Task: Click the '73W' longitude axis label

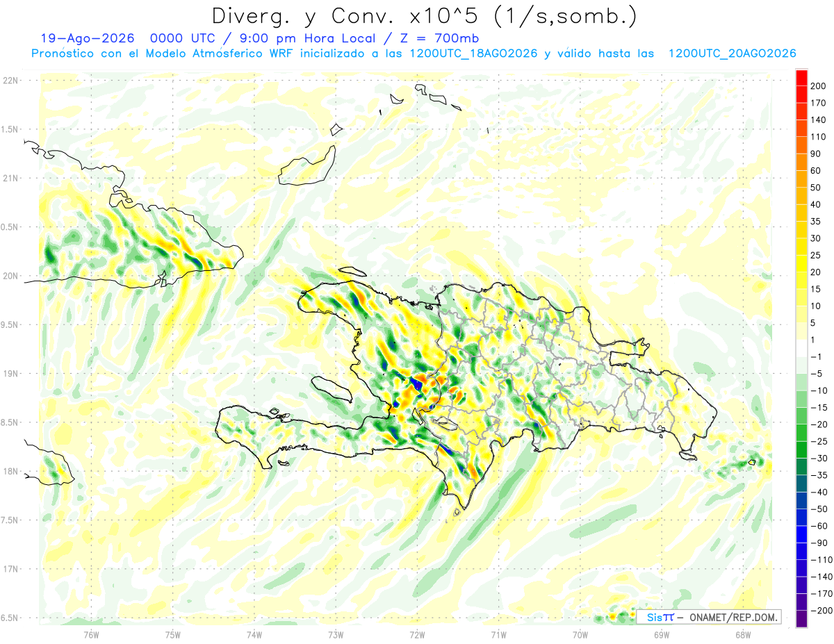Action: click(x=336, y=634)
